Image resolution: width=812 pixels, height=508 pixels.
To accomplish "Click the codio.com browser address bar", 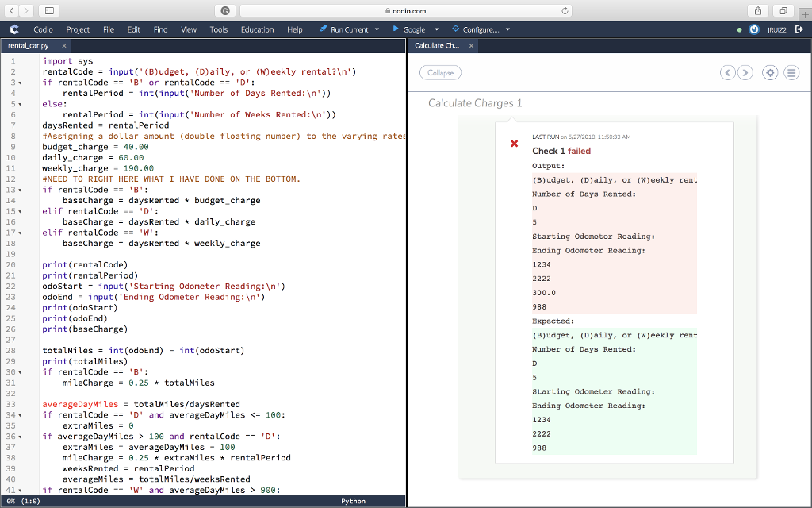I will (x=404, y=11).
